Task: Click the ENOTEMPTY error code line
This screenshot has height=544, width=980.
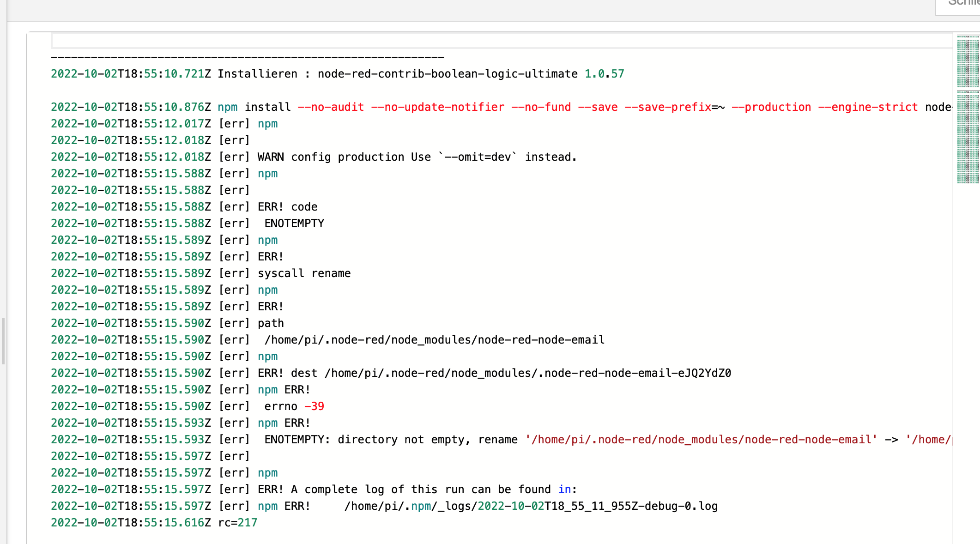Action: point(294,224)
